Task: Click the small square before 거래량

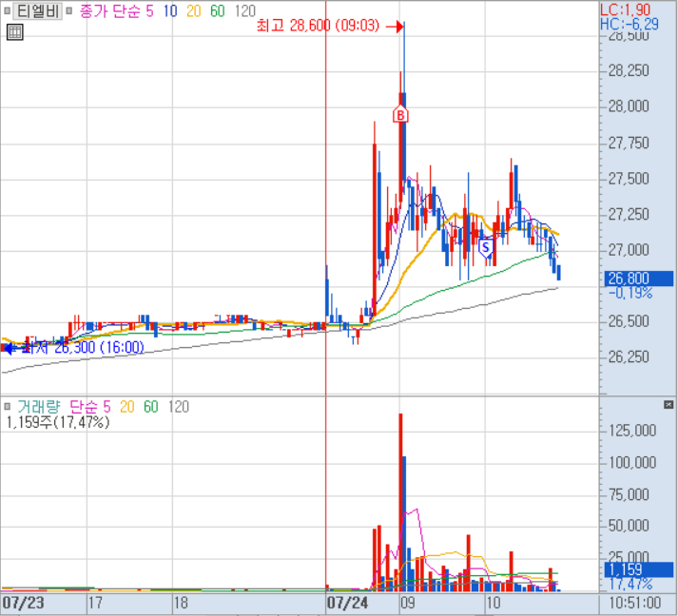Action: click(8, 407)
